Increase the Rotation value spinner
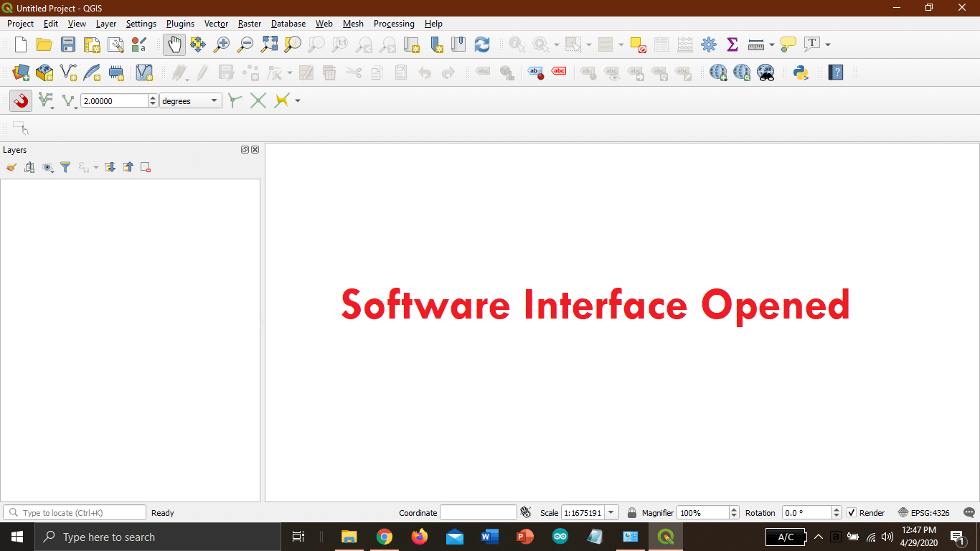Screen dimensions: 980x551 837,509
